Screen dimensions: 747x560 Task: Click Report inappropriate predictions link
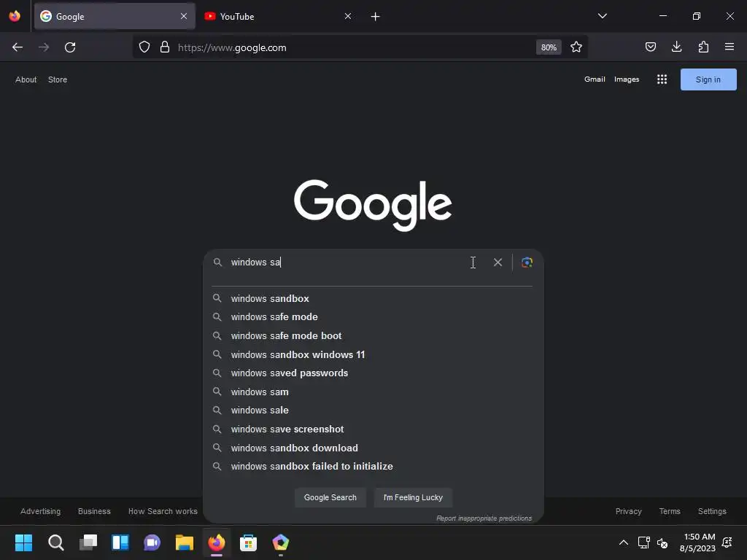coord(484,518)
